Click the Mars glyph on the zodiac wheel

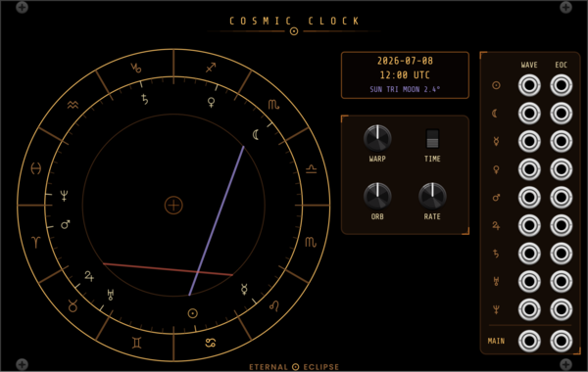pos(66,224)
